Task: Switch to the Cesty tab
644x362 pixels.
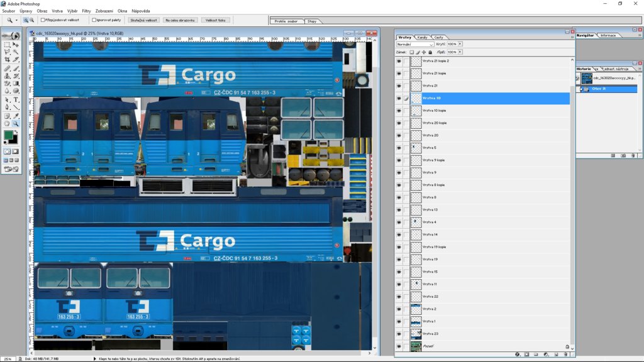Action: pos(438,37)
